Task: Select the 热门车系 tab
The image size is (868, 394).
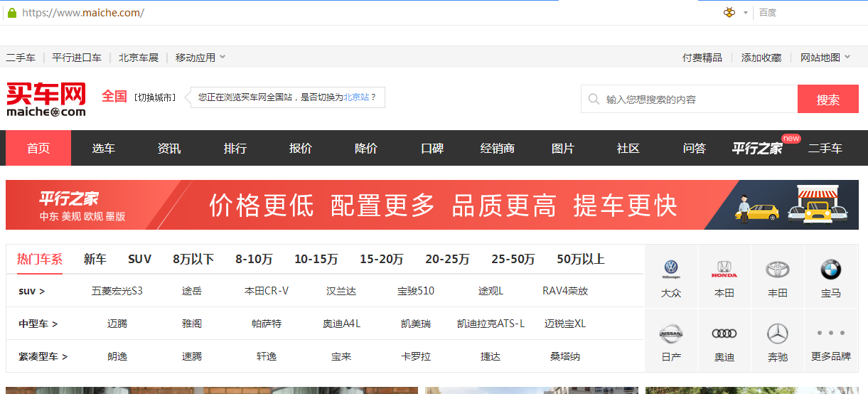Action: coord(40,259)
